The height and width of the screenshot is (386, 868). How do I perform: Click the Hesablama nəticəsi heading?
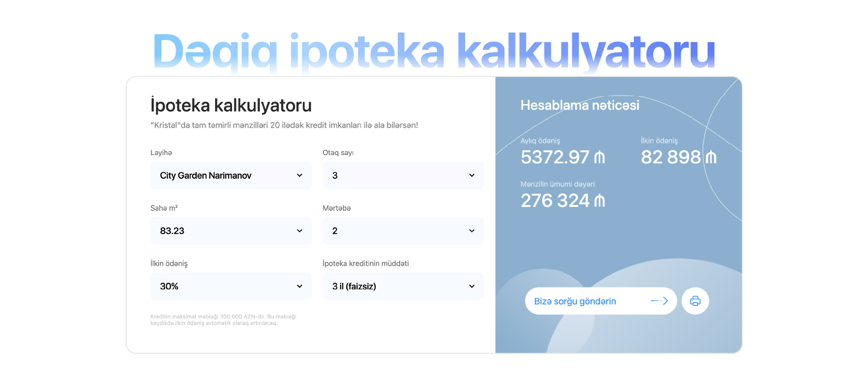[x=579, y=105]
